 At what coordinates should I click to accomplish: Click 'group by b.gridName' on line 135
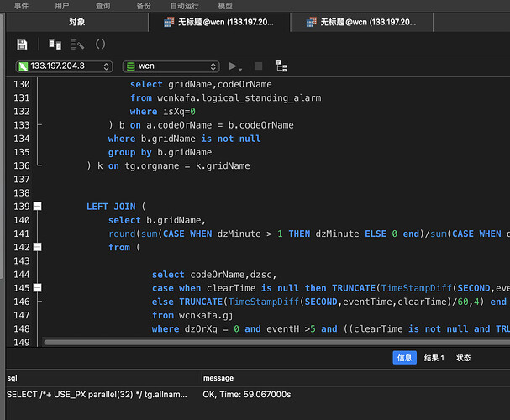[160, 153]
